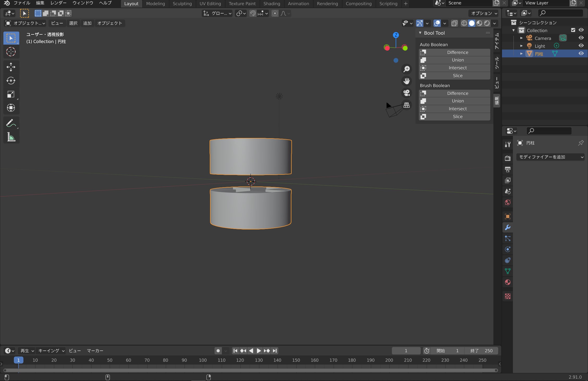The width and height of the screenshot is (588, 381).
Task: Select the Rotate tool icon
Action: pos(11,81)
